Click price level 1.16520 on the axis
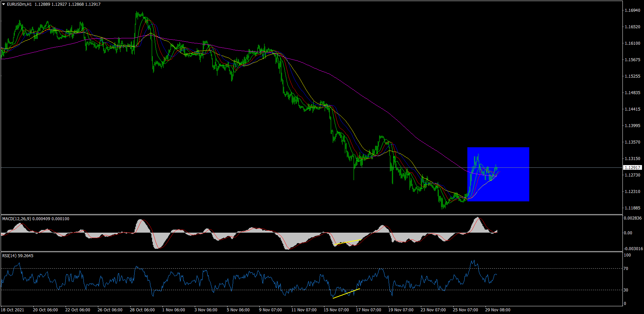 pyautogui.click(x=632, y=27)
